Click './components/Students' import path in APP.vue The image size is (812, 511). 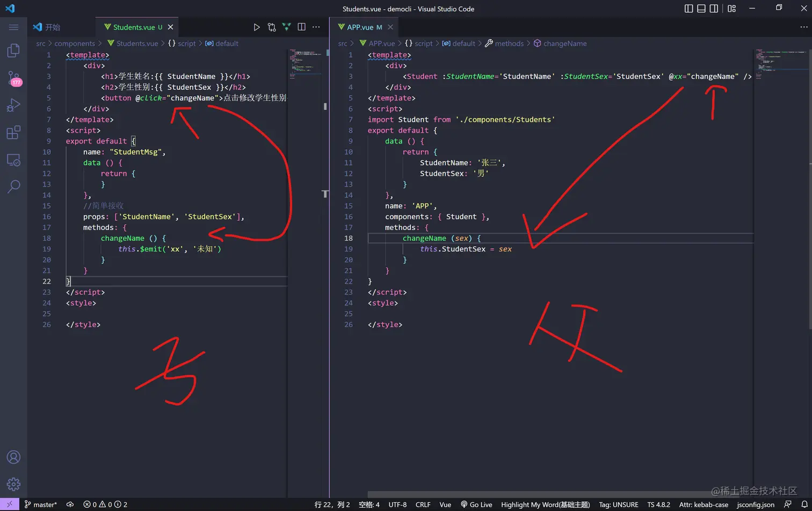505,119
